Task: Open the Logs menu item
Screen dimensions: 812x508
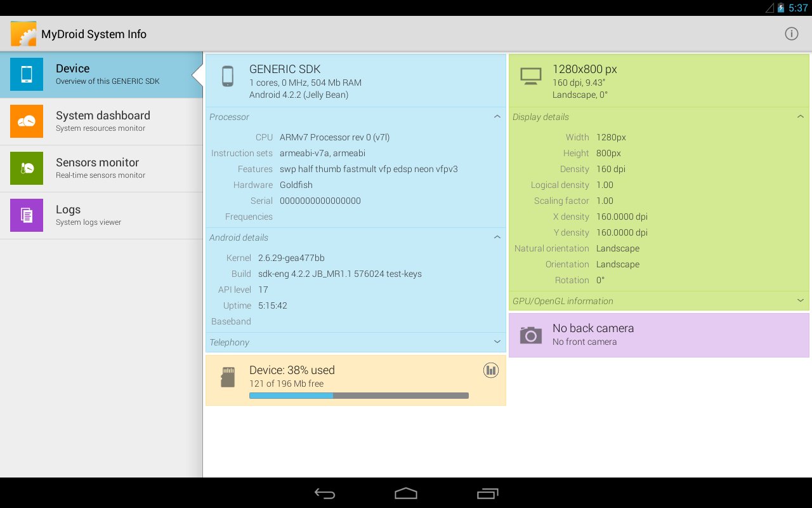Action: coord(101,215)
